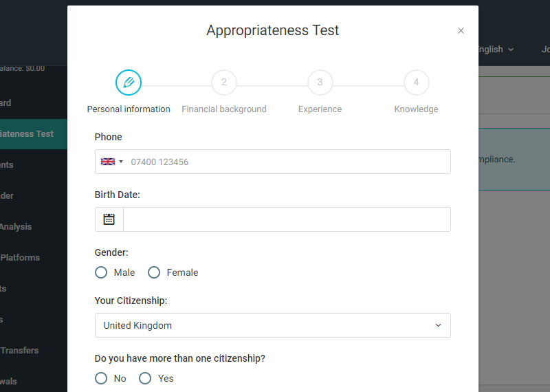Click the Financial background step label
550x392 pixels.
tap(224, 109)
